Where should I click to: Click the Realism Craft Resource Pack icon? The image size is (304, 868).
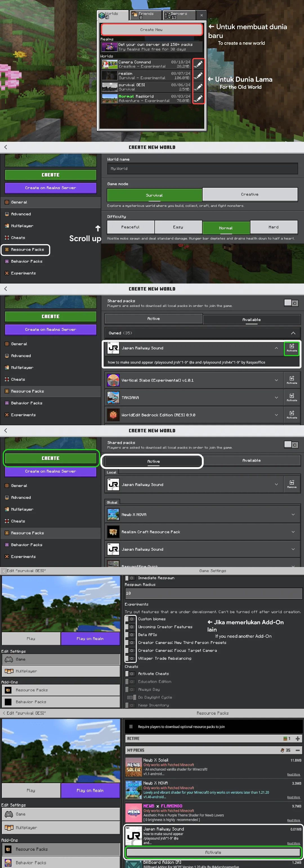pos(113,532)
